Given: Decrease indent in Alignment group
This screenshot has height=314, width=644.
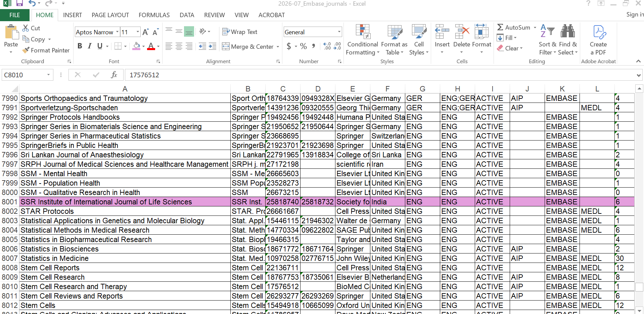Looking at the screenshot, I should [202, 46].
